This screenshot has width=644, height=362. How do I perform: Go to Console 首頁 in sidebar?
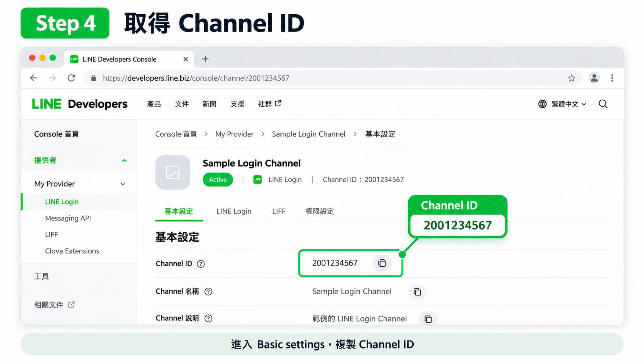tap(56, 134)
